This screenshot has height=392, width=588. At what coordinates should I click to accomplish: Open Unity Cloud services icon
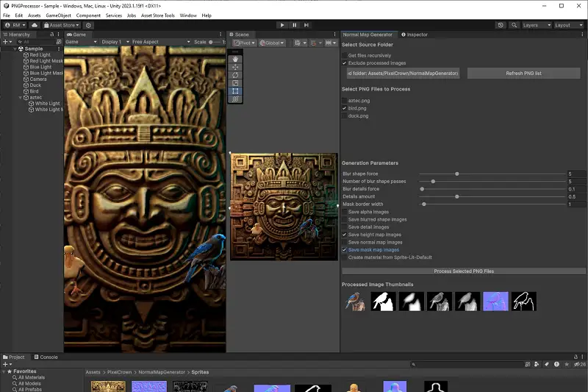click(35, 25)
